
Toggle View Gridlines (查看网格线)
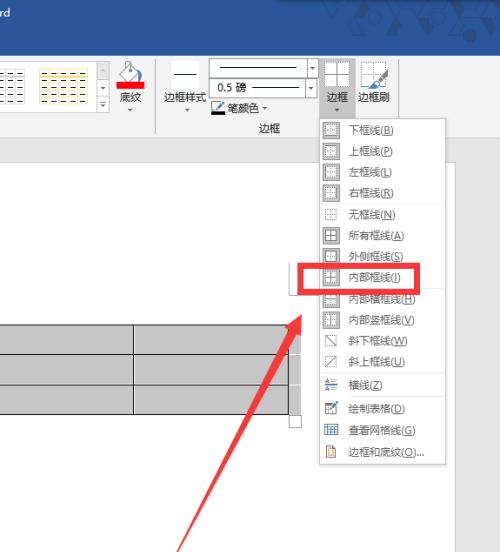click(382, 430)
